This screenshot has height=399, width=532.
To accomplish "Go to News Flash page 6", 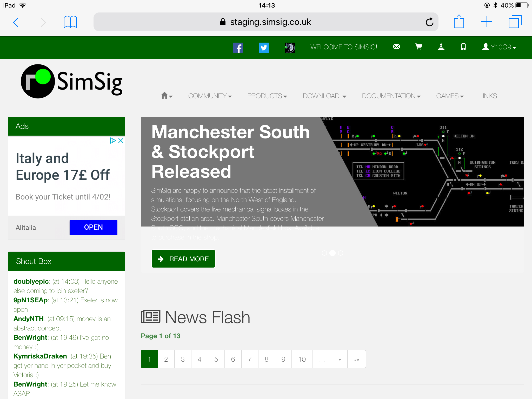I will (233, 359).
